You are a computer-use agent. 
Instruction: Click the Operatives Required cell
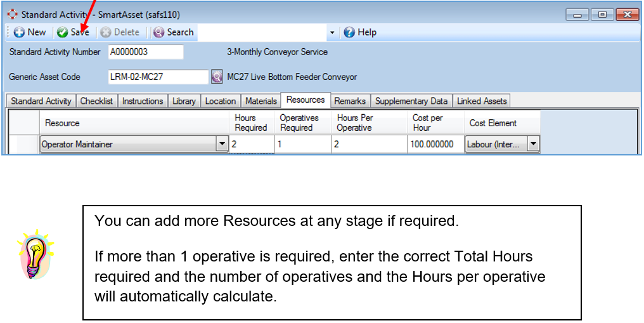click(303, 144)
